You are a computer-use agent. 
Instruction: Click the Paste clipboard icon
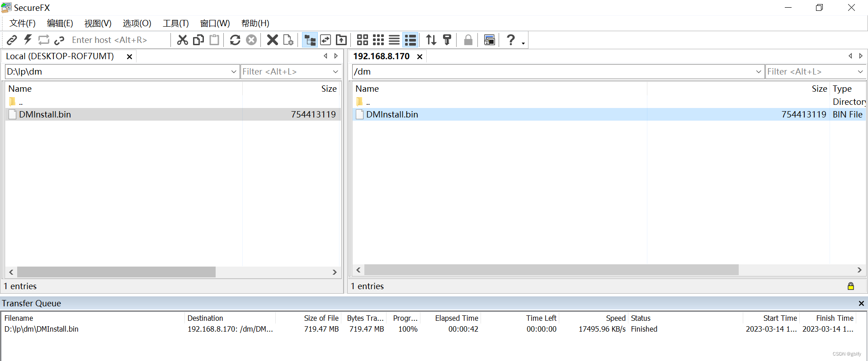[x=214, y=40]
